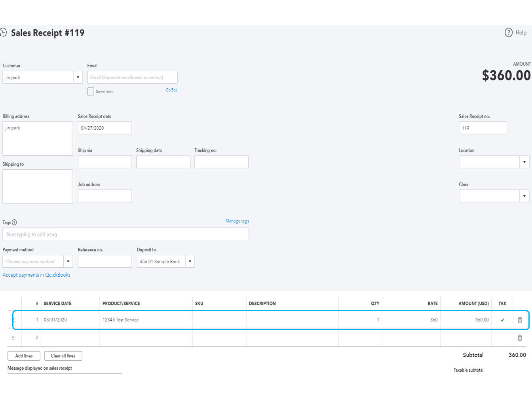Open the Payment method dropdown
The height and width of the screenshot is (399, 532).
(68, 261)
